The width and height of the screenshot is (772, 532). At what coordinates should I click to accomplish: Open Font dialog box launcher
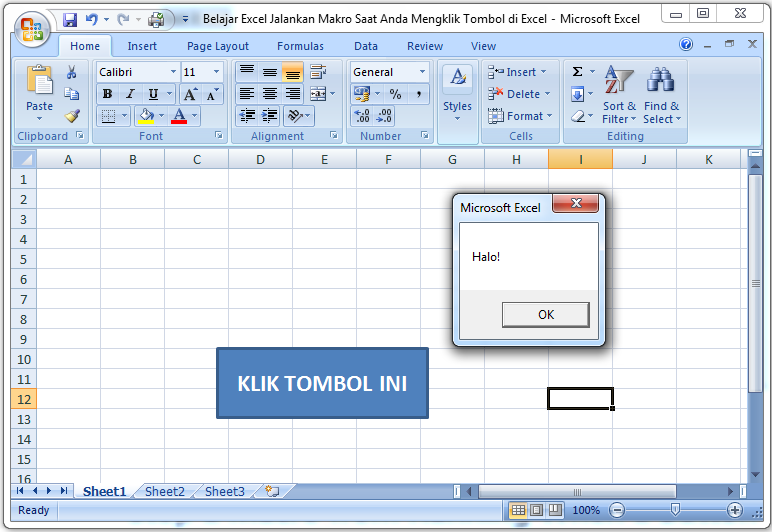point(219,135)
